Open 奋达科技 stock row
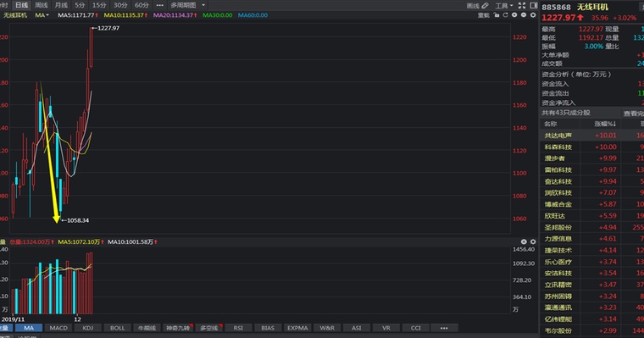 (x=591, y=181)
